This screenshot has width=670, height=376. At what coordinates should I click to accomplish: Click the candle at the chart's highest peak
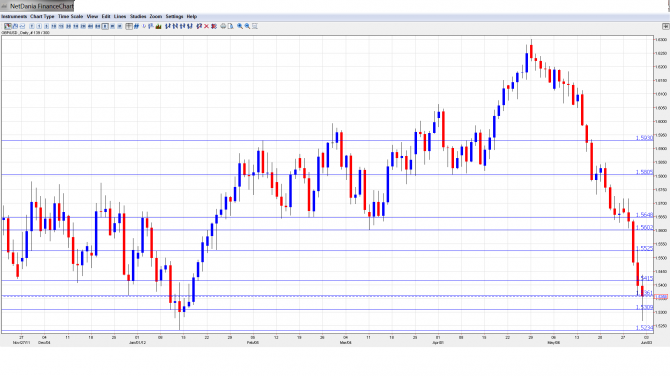point(531,51)
